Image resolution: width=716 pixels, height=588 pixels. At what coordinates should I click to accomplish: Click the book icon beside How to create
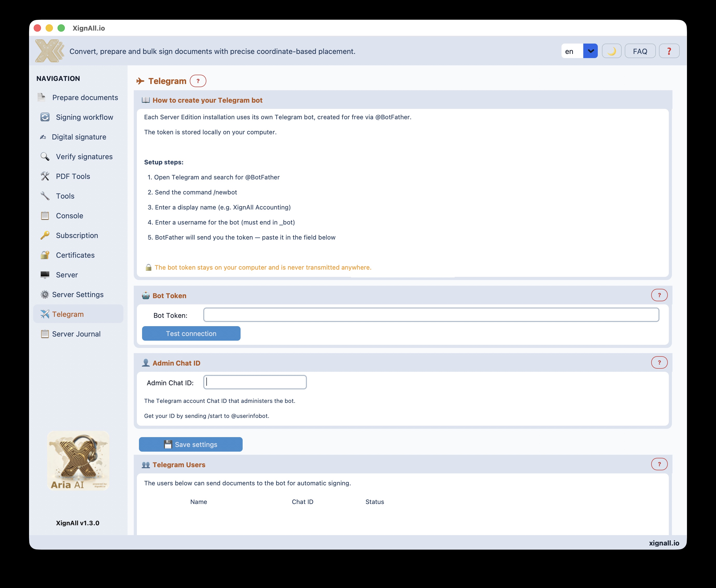coord(146,100)
